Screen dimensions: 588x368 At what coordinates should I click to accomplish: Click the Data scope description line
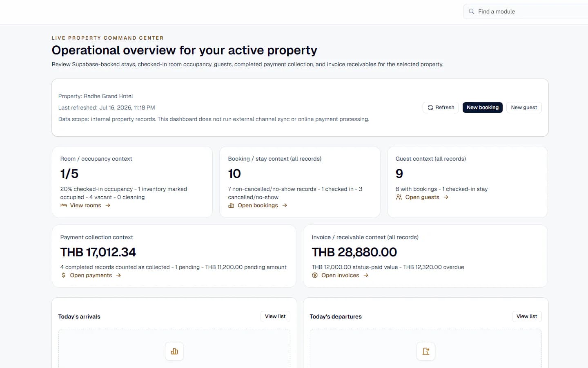[214, 119]
